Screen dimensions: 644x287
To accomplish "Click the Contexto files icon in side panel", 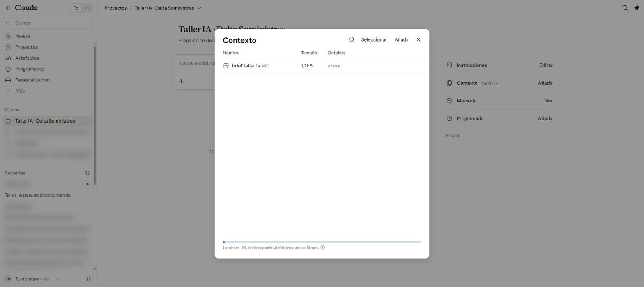I will point(449,83).
